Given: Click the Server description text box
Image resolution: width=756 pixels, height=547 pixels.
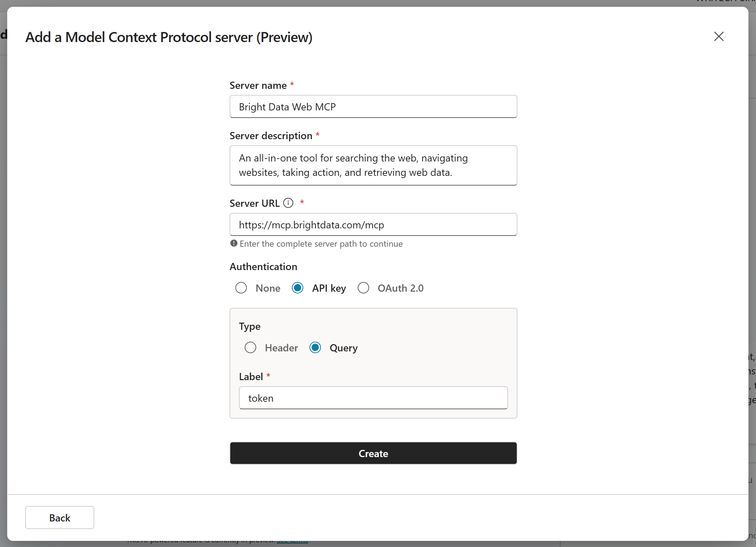Looking at the screenshot, I should (373, 165).
